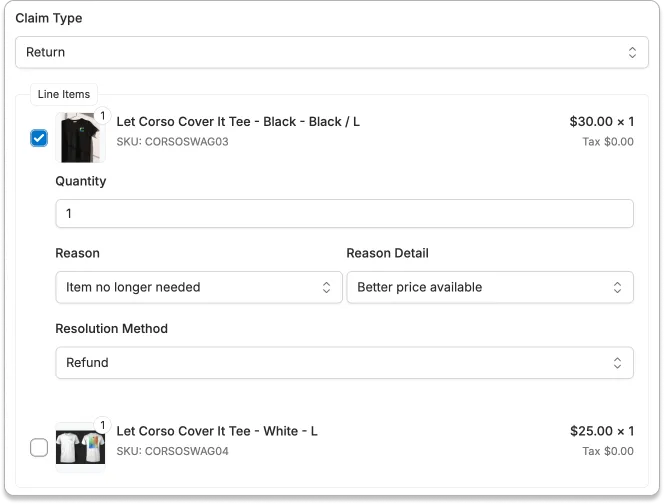Click the SKU CORSOSWAG04 text
664x504 pixels.
click(172, 451)
